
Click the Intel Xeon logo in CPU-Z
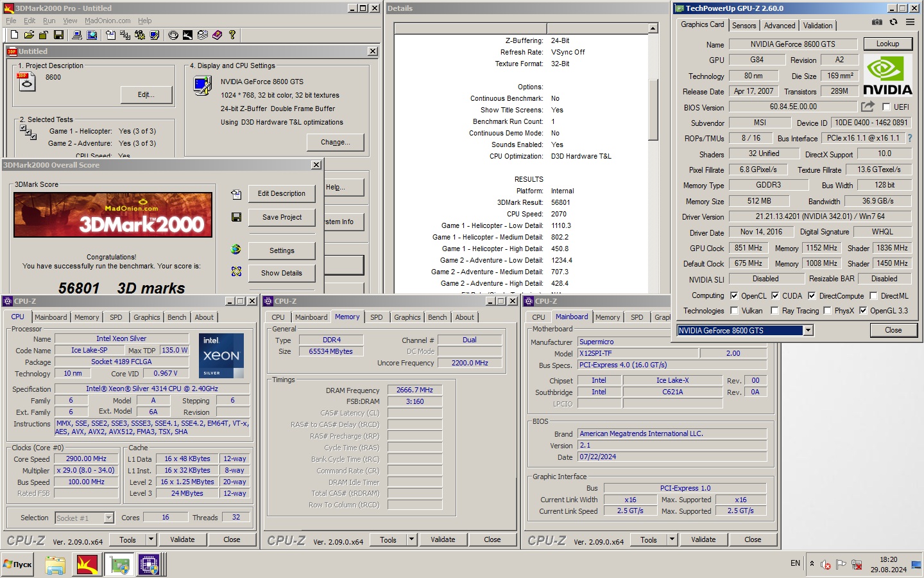[x=221, y=355]
